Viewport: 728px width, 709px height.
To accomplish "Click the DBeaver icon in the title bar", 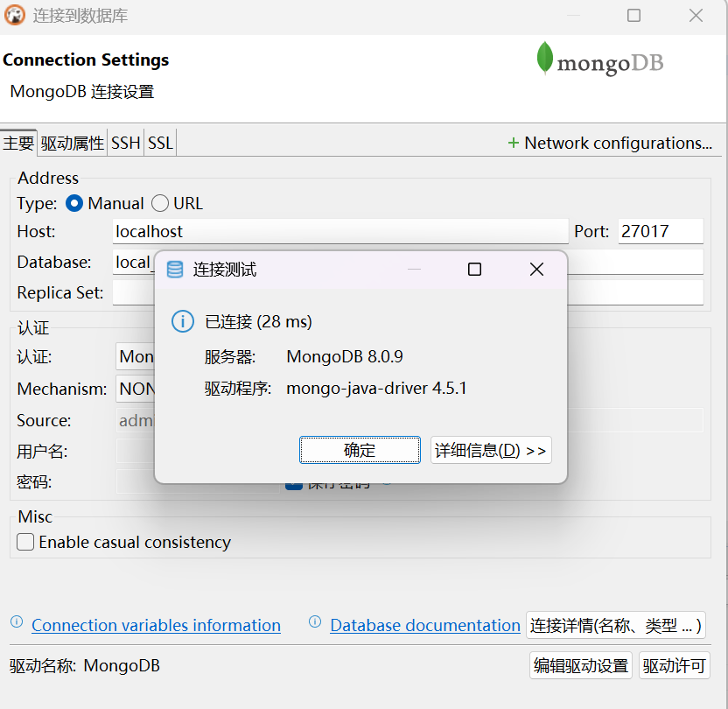I will click(14, 15).
